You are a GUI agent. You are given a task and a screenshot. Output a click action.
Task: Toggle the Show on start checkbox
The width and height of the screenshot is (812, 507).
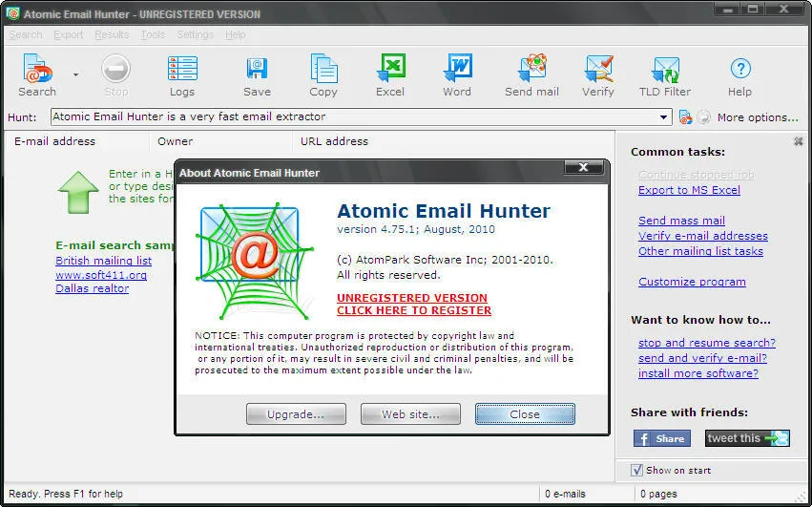point(636,470)
